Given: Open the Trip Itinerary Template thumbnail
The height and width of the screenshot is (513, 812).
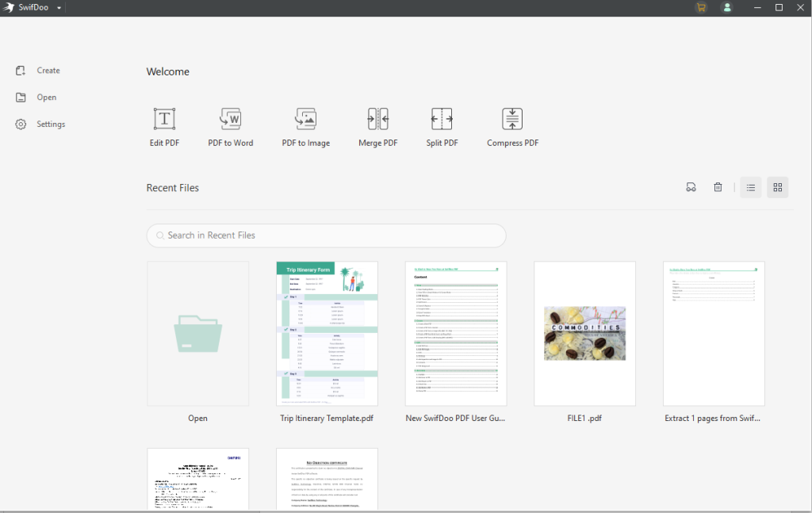Looking at the screenshot, I should click(327, 333).
